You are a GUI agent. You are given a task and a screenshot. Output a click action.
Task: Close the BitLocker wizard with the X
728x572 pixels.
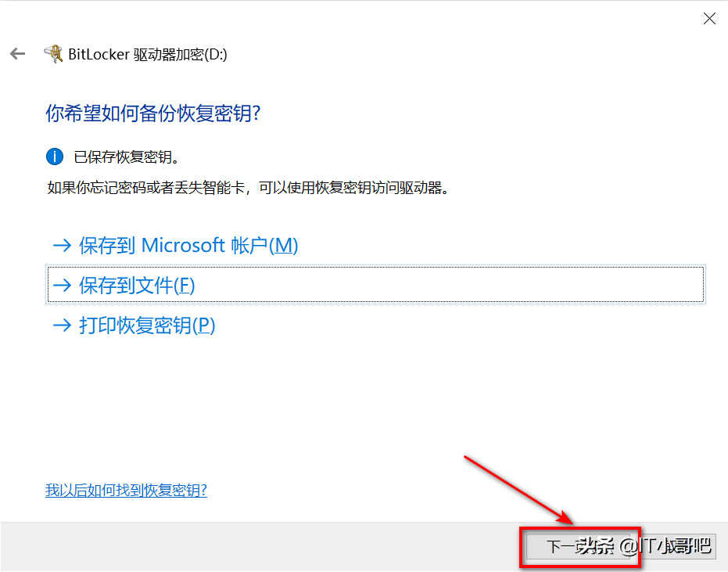[x=709, y=19]
